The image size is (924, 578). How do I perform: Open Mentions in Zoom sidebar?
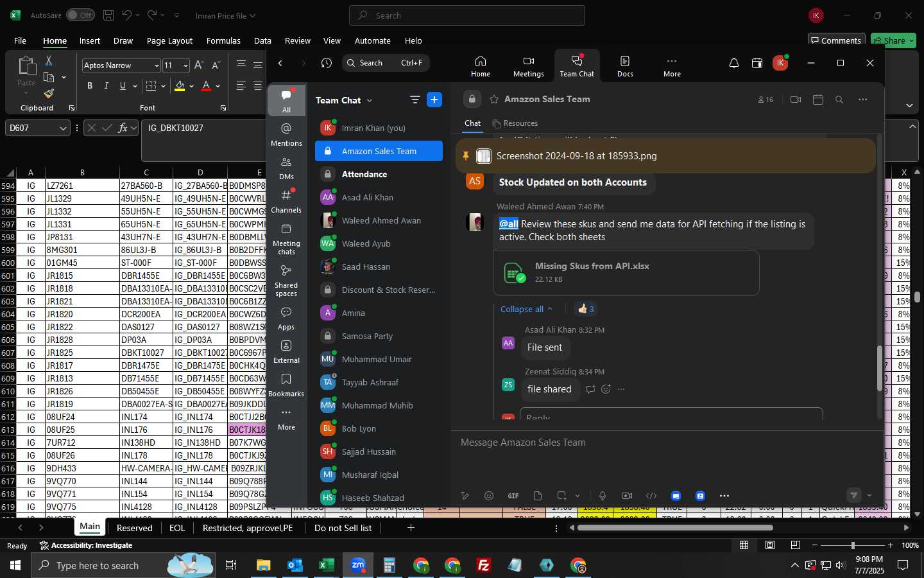click(286, 134)
